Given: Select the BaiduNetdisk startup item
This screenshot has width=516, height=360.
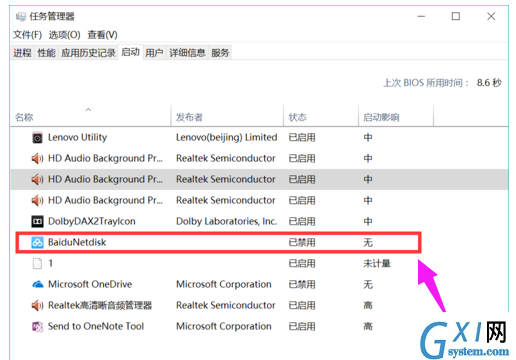Looking at the screenshot, I should 259,242.
